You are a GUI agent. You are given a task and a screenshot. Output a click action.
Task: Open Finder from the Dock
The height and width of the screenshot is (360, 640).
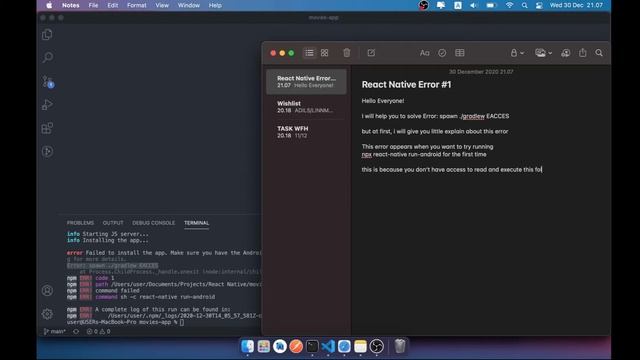click(247, 346)
